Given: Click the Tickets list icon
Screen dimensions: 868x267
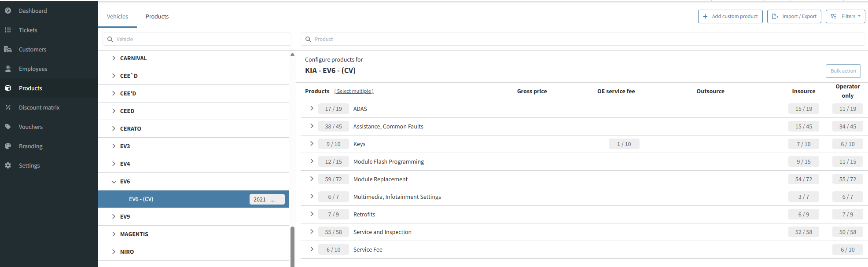Looking at the screenshot, I should click(8, 30).
